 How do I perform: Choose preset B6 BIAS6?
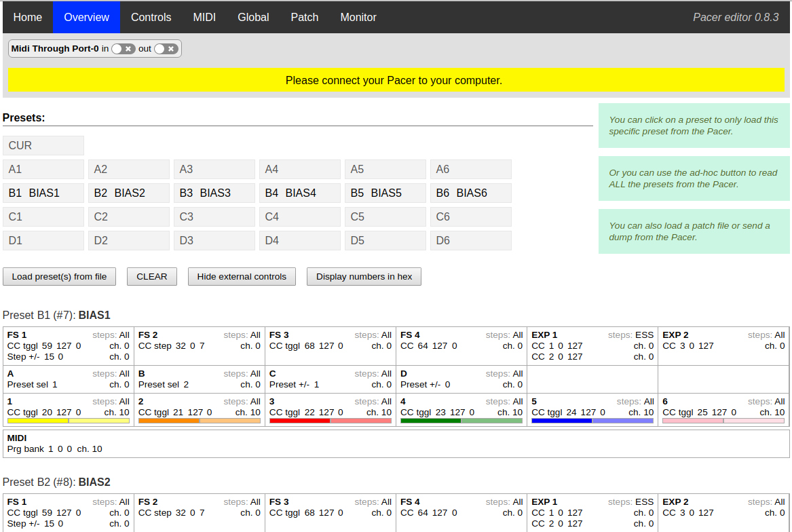click(471, 193)
